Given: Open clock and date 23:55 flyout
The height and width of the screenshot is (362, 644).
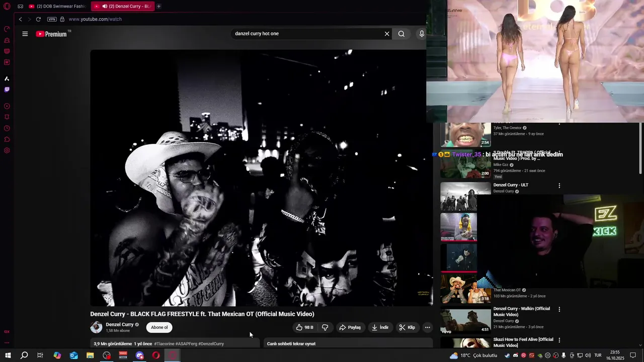Looking at the screenshot, I should point(615,355).
